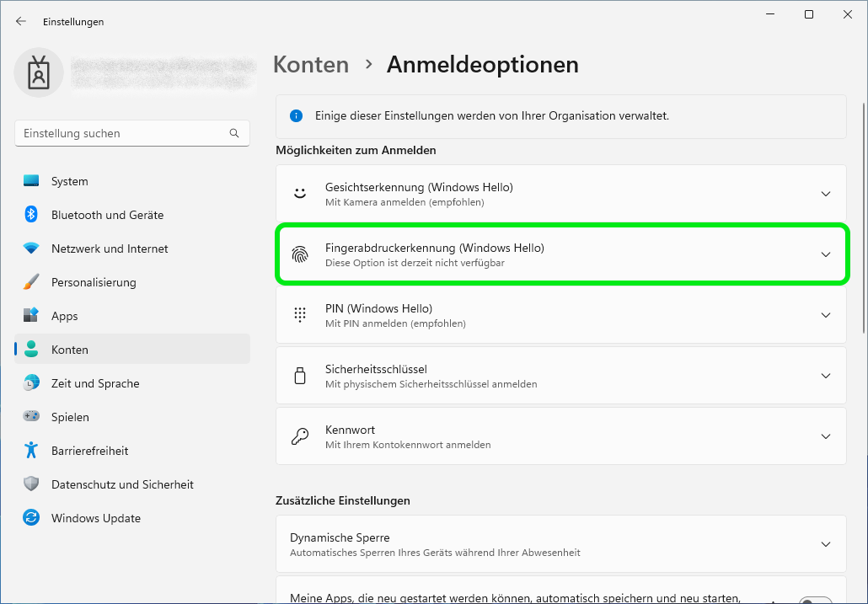
Task: Select Zeit und Sprache in the sidebar
Action: click(94, 383)
